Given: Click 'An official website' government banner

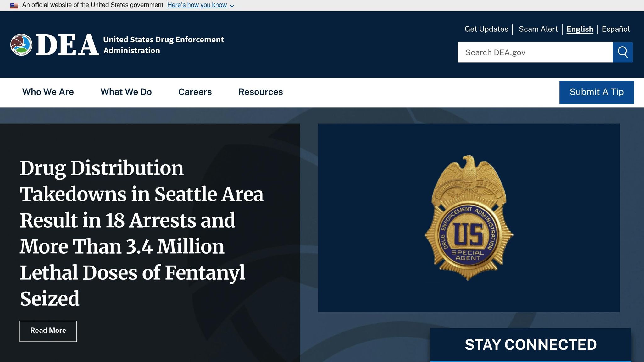Looking at the screenshot, I should 92,5.
